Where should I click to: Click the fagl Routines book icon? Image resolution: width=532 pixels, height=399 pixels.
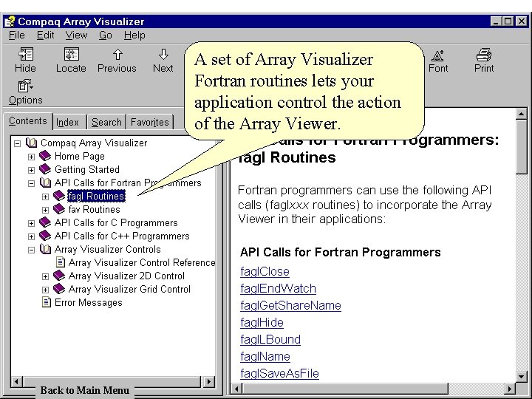(59, 196)
